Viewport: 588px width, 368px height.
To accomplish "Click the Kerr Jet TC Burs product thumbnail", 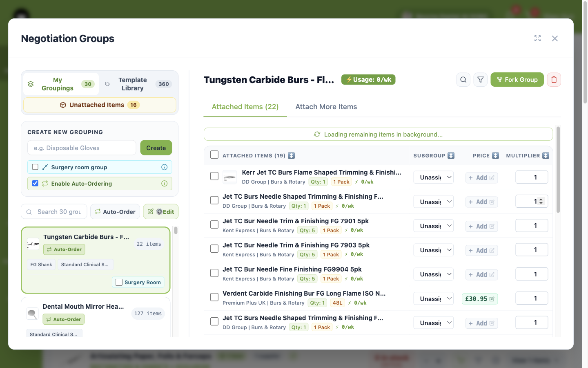I will click(x=229, y=177).
